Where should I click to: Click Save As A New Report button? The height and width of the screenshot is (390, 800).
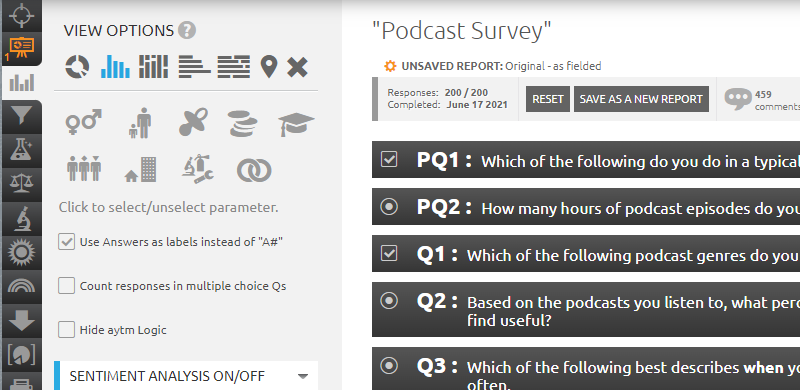[641, 99]
